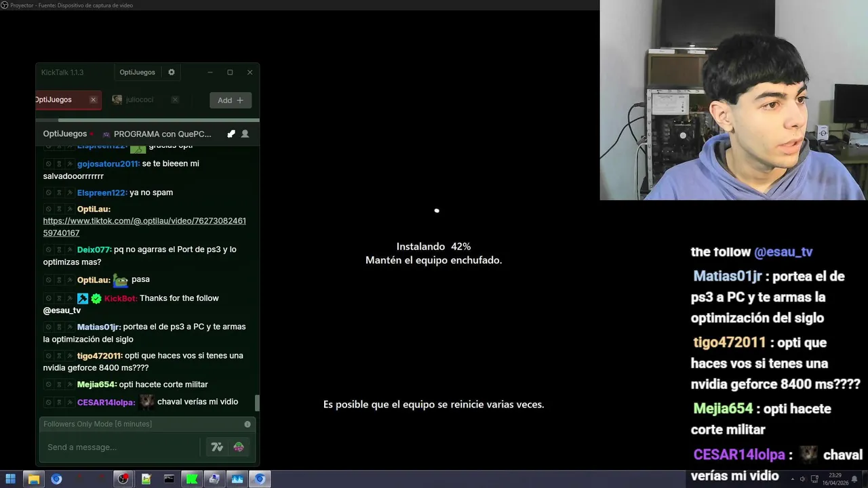Click KickBot verified green badge
Image resolution: width=868 pixels, height=488 pixels.
click(96, 298)
